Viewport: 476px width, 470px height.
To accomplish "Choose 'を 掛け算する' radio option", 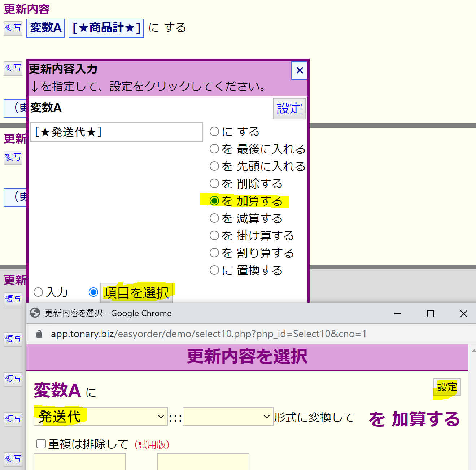I will click(214, 236).
